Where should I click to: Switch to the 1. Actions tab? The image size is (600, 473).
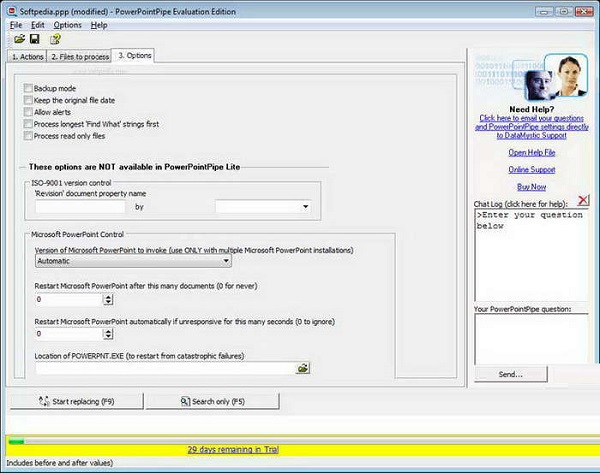(x=27, y=57)
